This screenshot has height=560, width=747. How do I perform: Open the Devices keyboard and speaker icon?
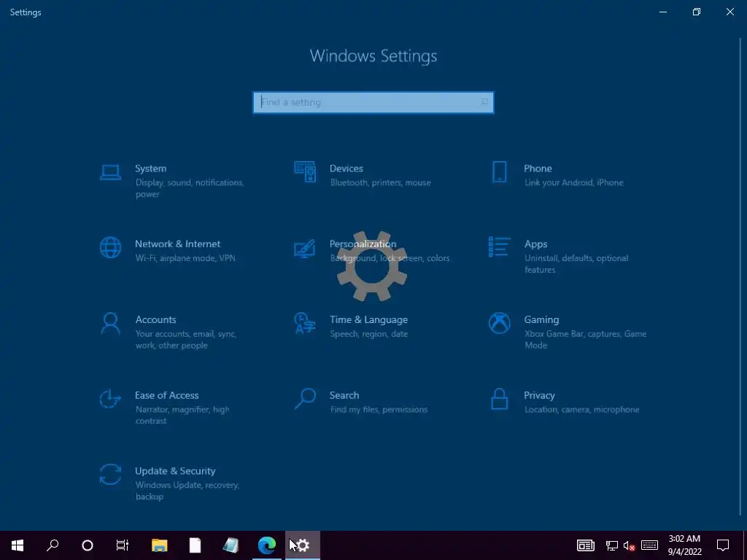pos(305,172)
